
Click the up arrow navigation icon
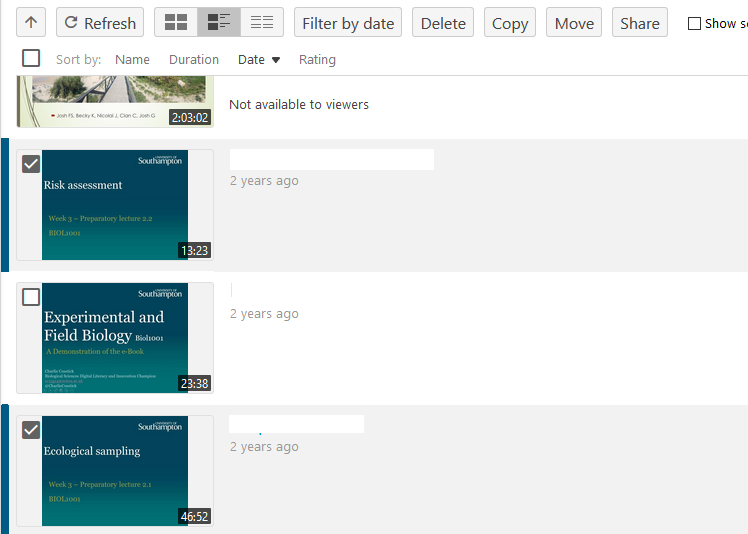31,23
